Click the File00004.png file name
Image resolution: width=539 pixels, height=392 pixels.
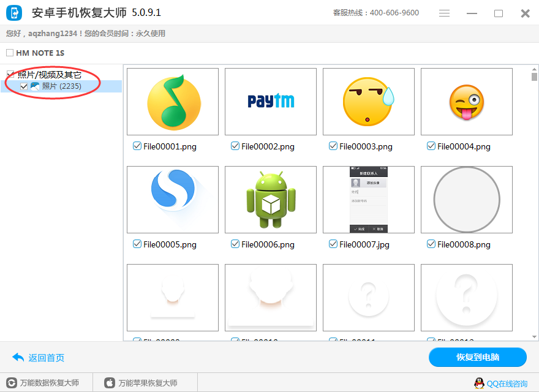tap(464, 146)
